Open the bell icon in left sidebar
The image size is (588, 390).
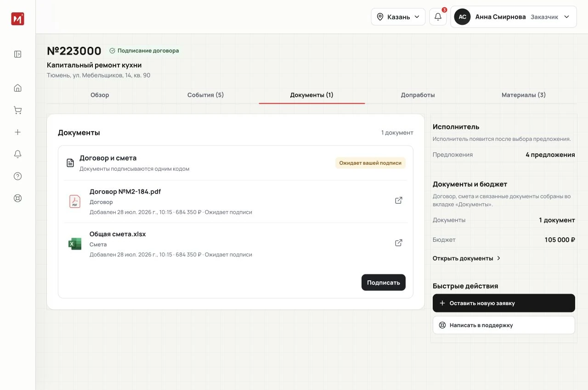pos(17,154)
